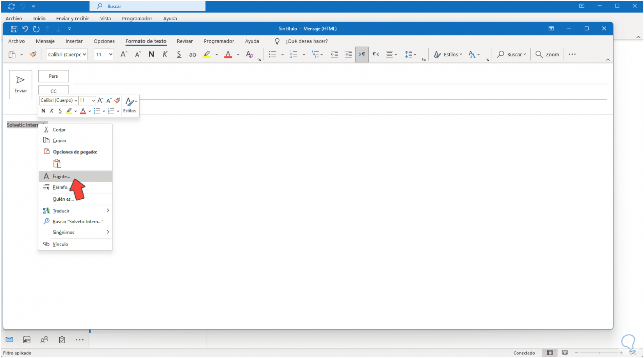Viewport: 644px width, 358px height.
Task: Click the sync icon in main Outlook title bar
Action: (x=11, y=6)
